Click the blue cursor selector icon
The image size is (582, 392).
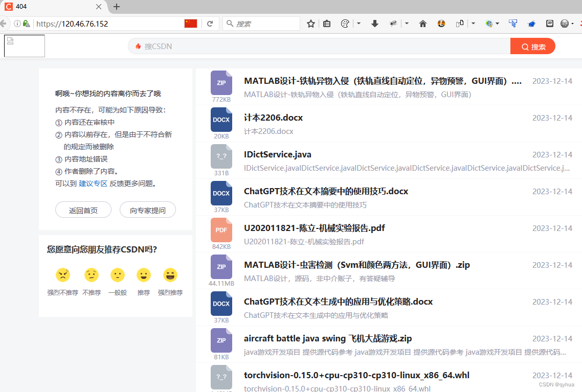513,24
